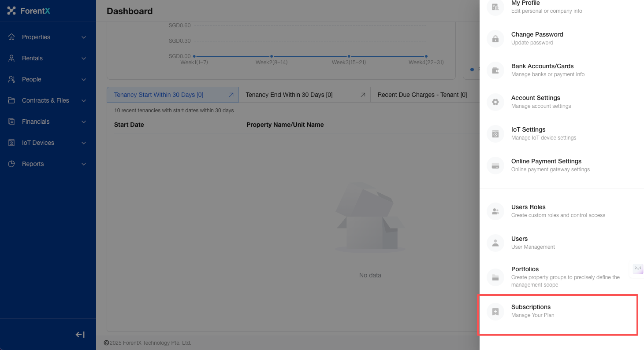Click the Bank Accounts/Cards wallet icon
Viewport: 644px width, 350px height.
[x=495, y=70]
